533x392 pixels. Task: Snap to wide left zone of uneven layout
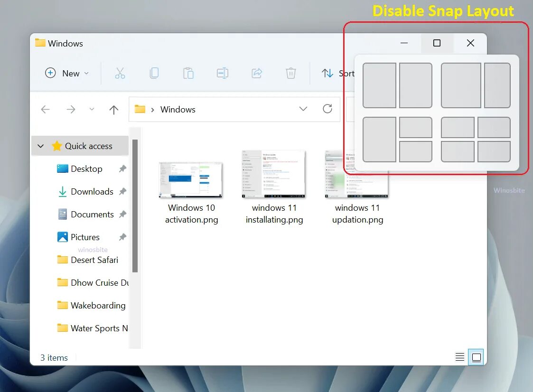[x=461, y=85]
